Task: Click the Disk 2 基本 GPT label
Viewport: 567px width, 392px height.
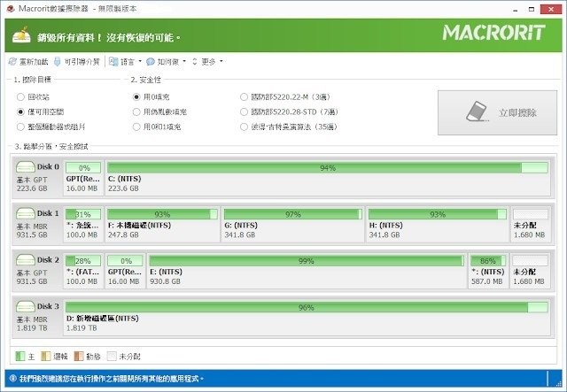Action: coord(32,273)
